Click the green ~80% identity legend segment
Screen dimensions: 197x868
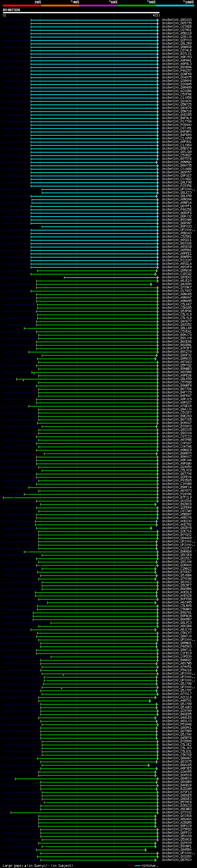pyautogui.click(x=136, y=6)
